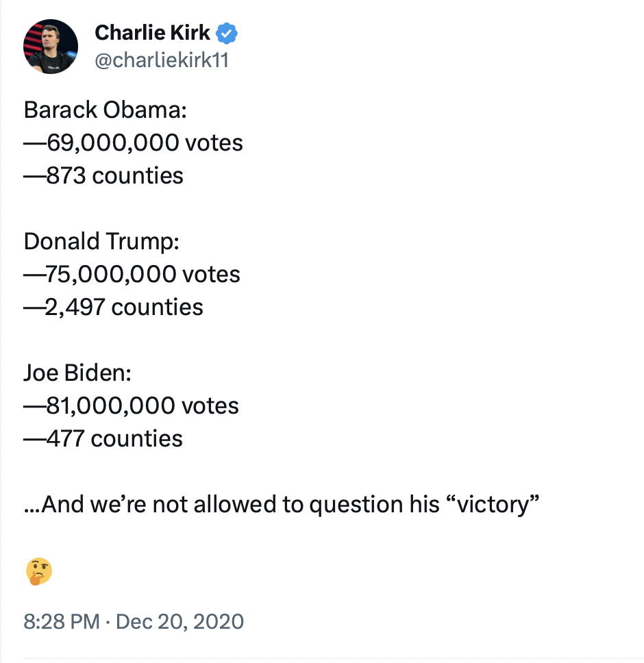Click the "Barack Obama:" line
Screen dimensions: 644x663
(x=106, y=110)
